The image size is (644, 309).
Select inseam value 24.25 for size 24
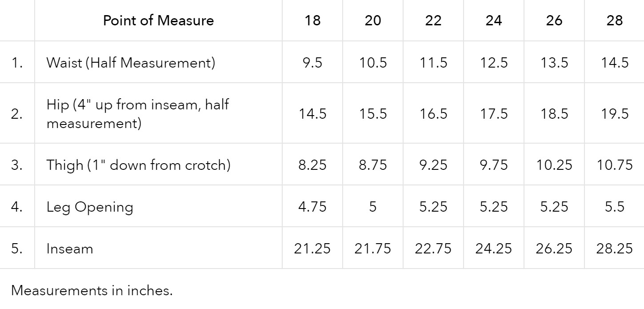[x=493, y=249]
